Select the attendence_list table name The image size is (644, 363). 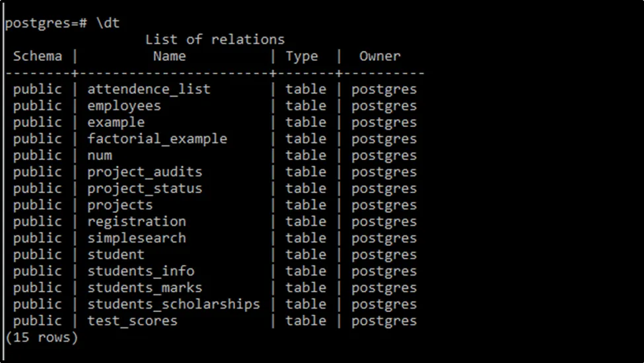149,89
